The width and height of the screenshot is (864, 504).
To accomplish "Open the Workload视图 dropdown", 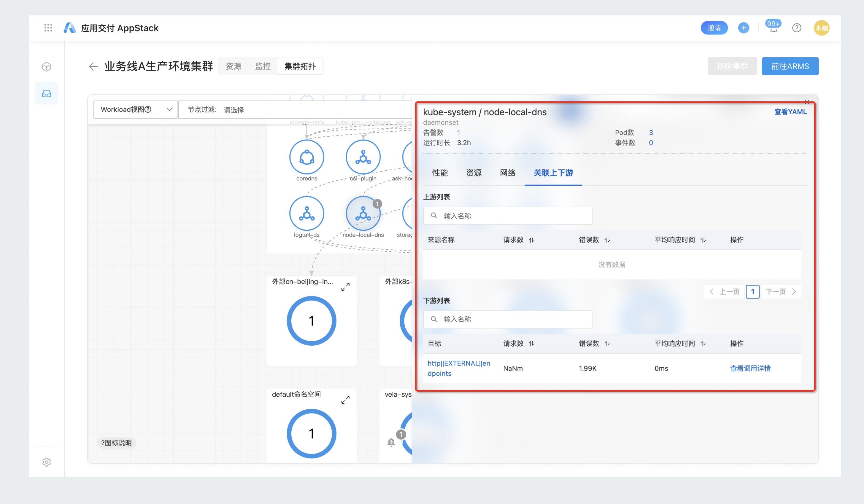I will (x=135, y=109).
